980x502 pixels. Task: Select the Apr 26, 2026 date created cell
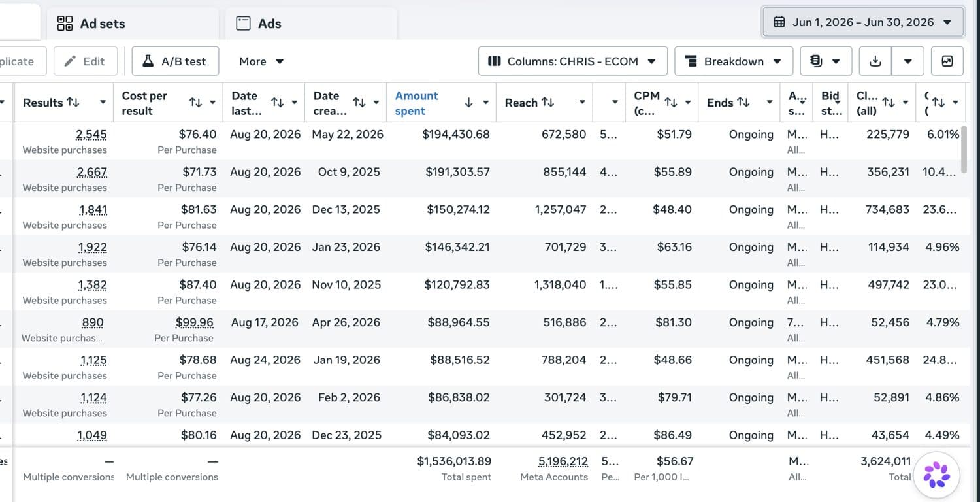[x=346, y=322]
